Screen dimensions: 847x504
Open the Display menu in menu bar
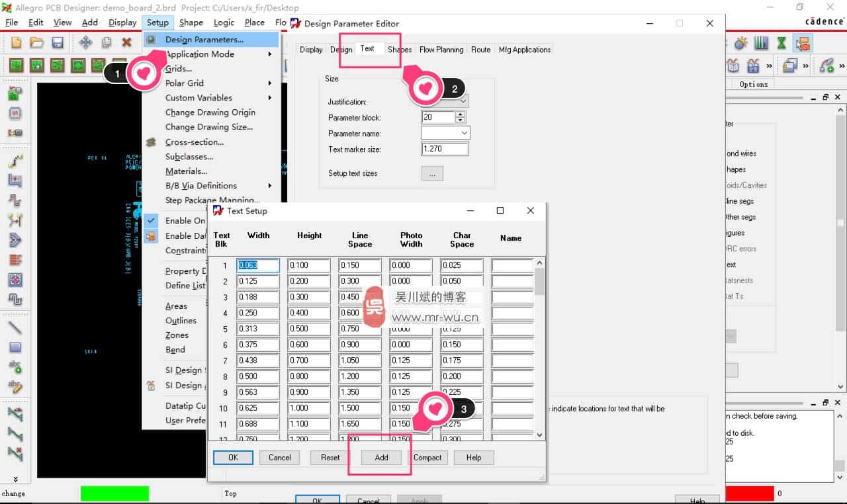(x=122, y=22)
